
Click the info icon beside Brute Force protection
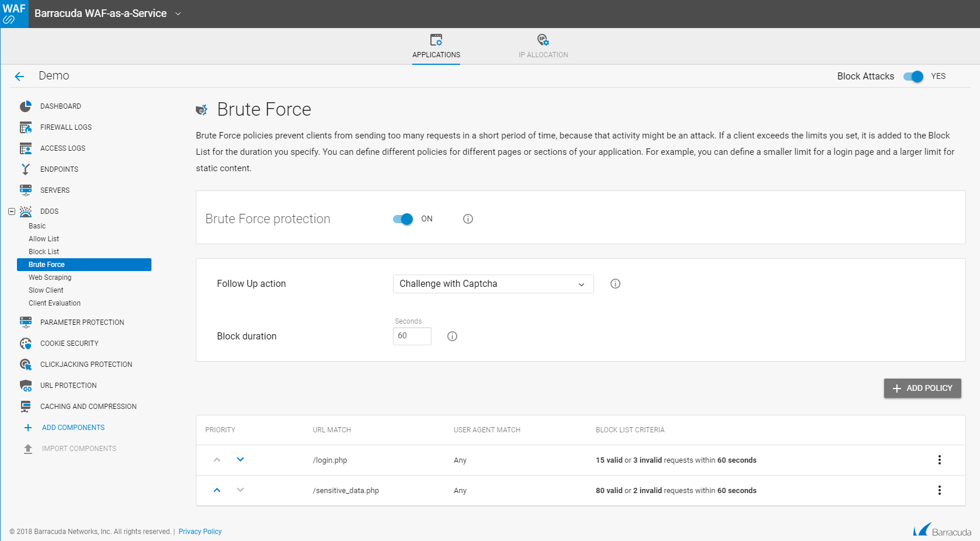click(468, 219)
